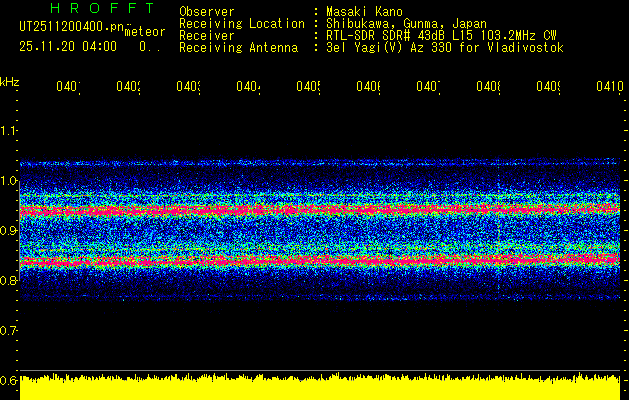Select the 0402 time marker
The height and width of the screenshot is (400, 629).
click(x=128, y=87)
